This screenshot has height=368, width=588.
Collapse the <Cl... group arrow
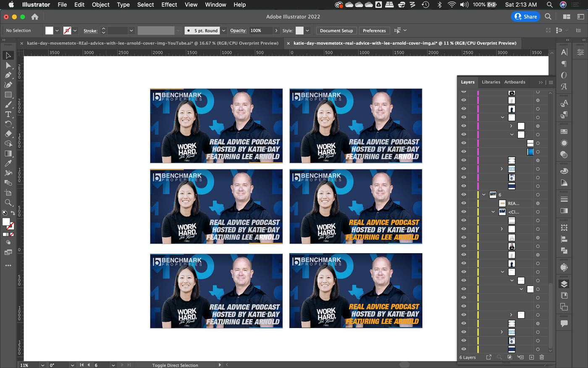pos(493,212)
